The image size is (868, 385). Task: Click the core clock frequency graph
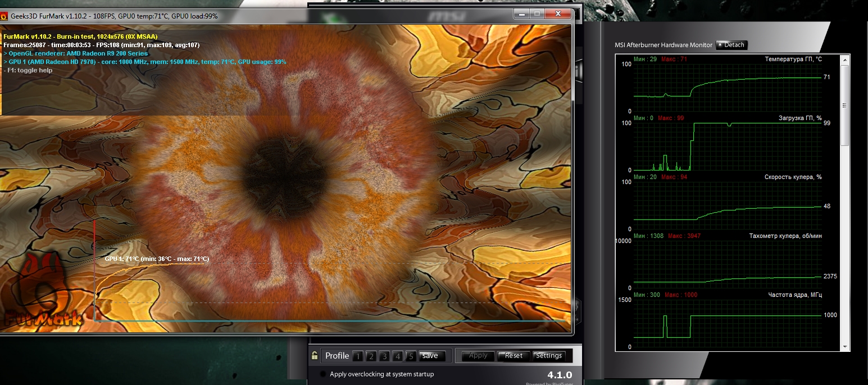click(x=726, y=323)
